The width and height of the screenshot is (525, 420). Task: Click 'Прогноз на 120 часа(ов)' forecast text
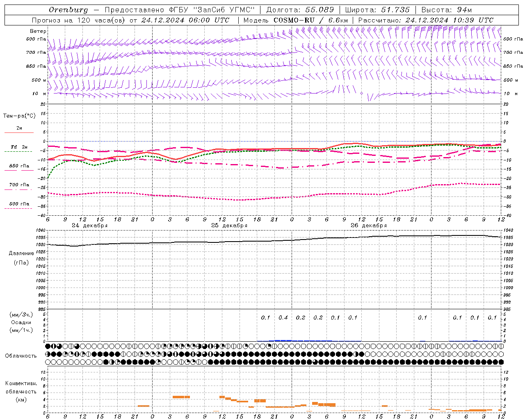click(x=79, y=20)
